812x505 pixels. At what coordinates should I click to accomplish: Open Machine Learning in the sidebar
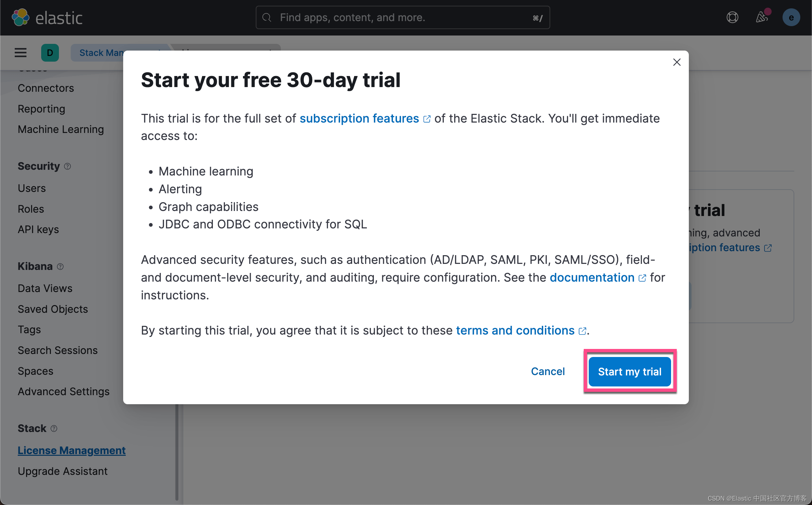tap(61, 129)
